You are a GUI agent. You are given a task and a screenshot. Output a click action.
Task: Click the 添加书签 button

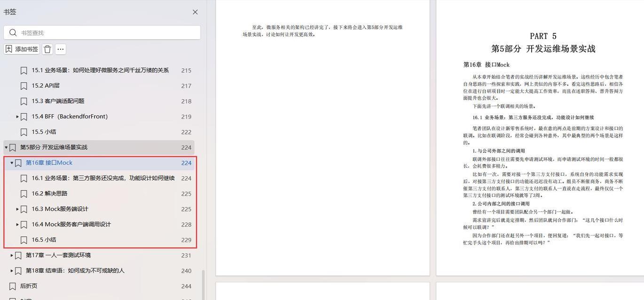tap(22, 49)
